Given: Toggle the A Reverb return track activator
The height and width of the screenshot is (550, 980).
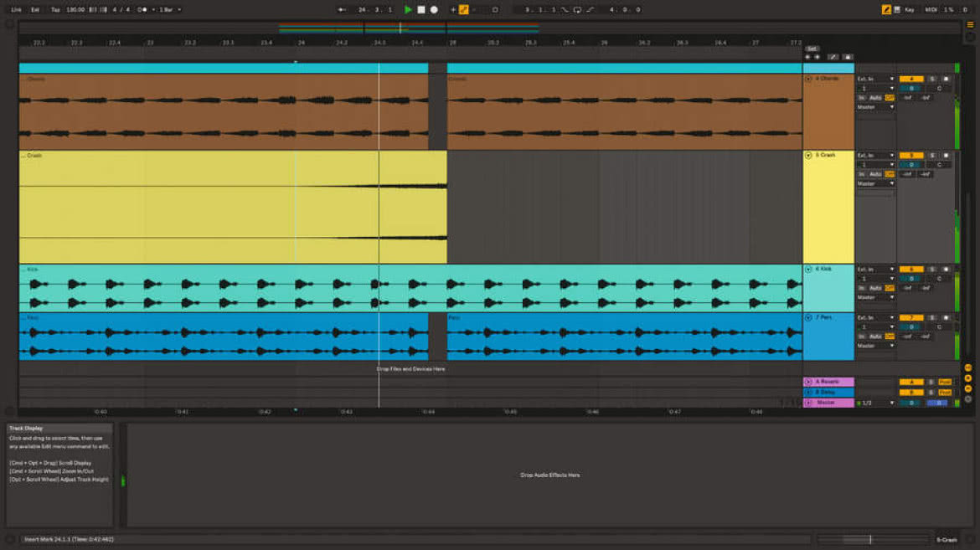Looking at the screenshot, I should [x=911, y=382].
